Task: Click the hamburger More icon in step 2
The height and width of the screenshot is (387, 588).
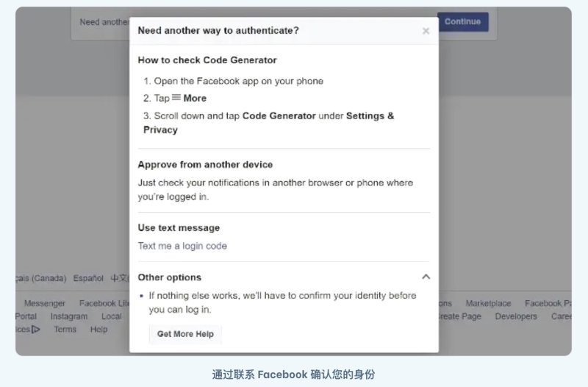Action: (x=176, y=98)
